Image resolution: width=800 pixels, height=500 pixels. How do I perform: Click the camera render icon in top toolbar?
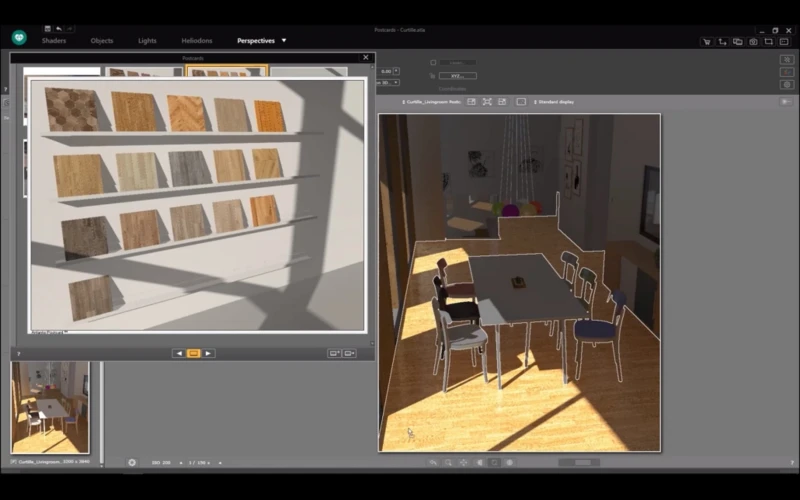pyautogui.click(x=752, y=41)
